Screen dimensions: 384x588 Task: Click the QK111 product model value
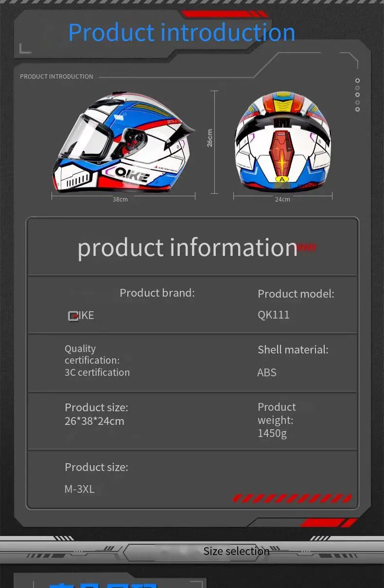(x=274, y=315)
